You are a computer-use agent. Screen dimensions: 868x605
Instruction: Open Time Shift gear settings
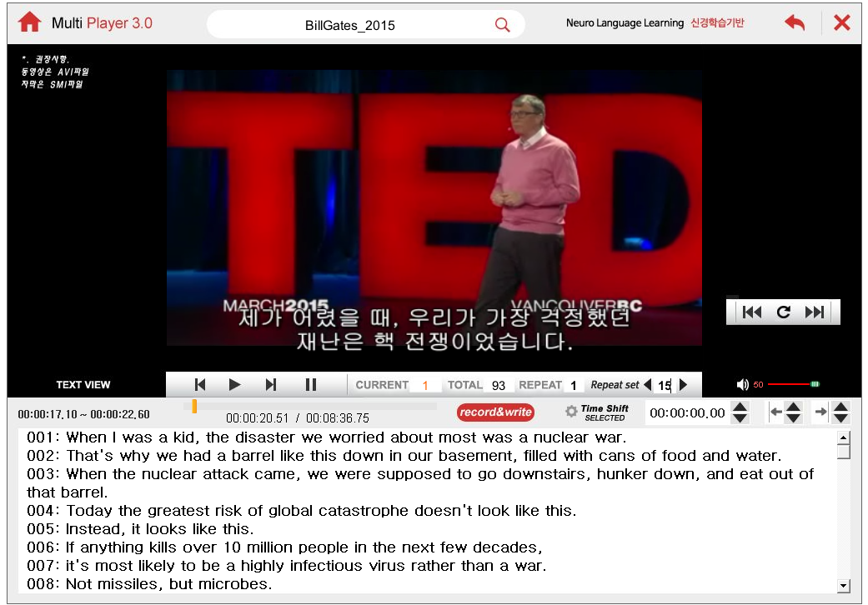click(571, 412)
